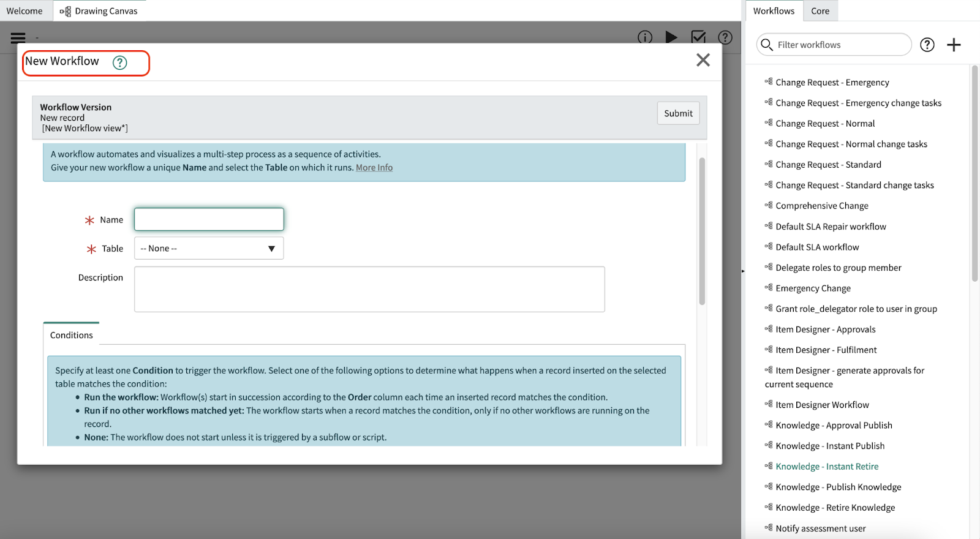Click the run workflow play icon
The image size is (980, 539).
671,37
